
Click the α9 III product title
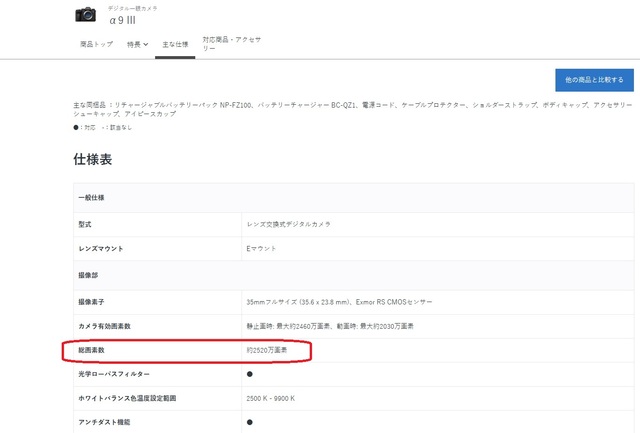point(125,19)
